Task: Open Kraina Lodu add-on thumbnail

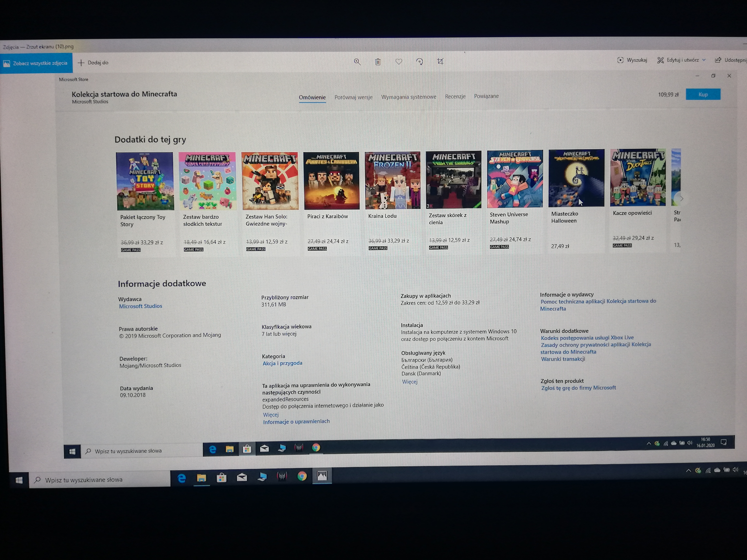Action: [x=392, y=180]
